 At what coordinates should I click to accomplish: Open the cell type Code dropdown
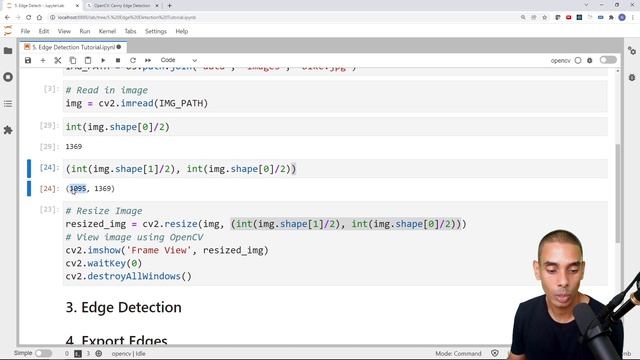coord(178,60)
